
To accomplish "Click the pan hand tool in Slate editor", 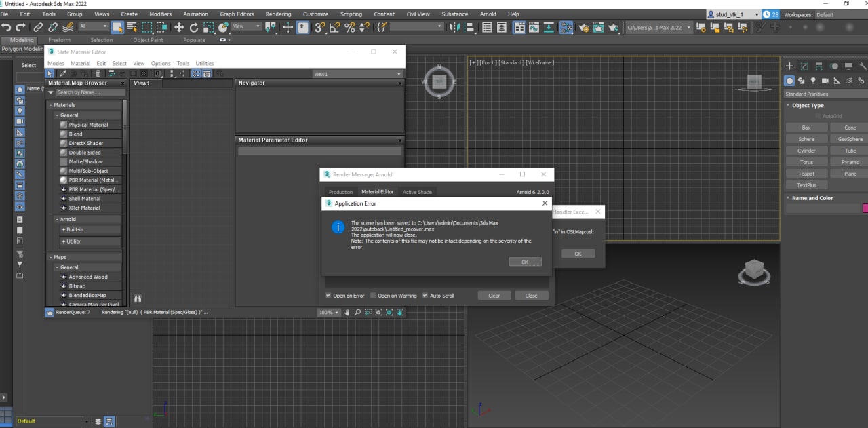I will tap(347, 313).
